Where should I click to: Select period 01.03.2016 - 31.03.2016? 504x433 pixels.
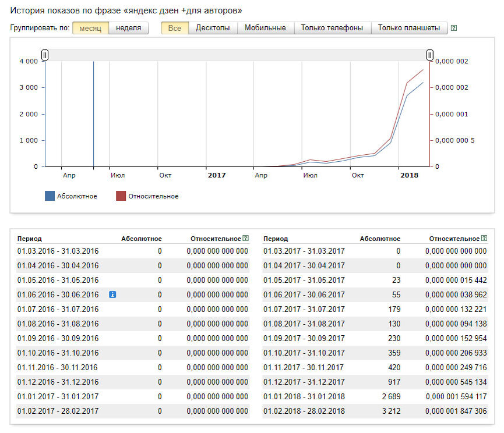[x=58, y=251]
